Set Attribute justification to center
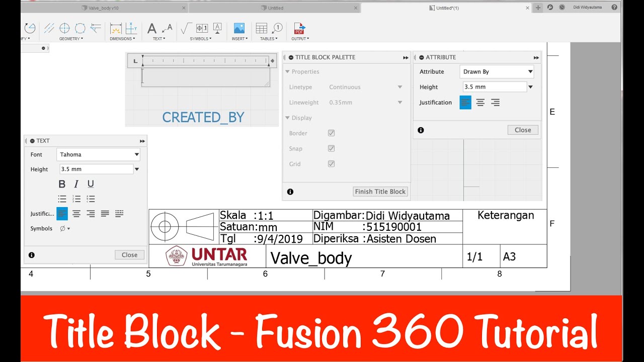644x362 pixels. point(480,103)
